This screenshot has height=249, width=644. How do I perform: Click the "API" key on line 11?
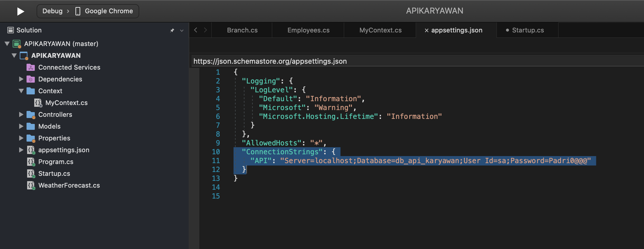pyautogui.click(x=261, y=160)
